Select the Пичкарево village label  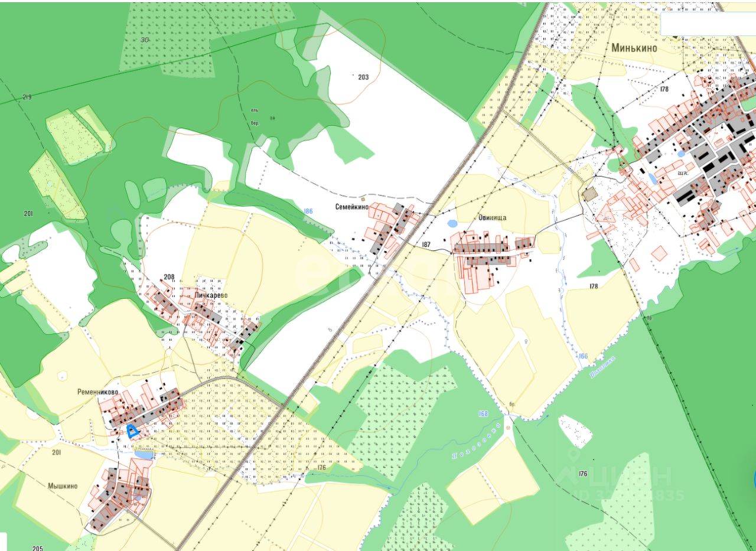[x=211, y=295]
